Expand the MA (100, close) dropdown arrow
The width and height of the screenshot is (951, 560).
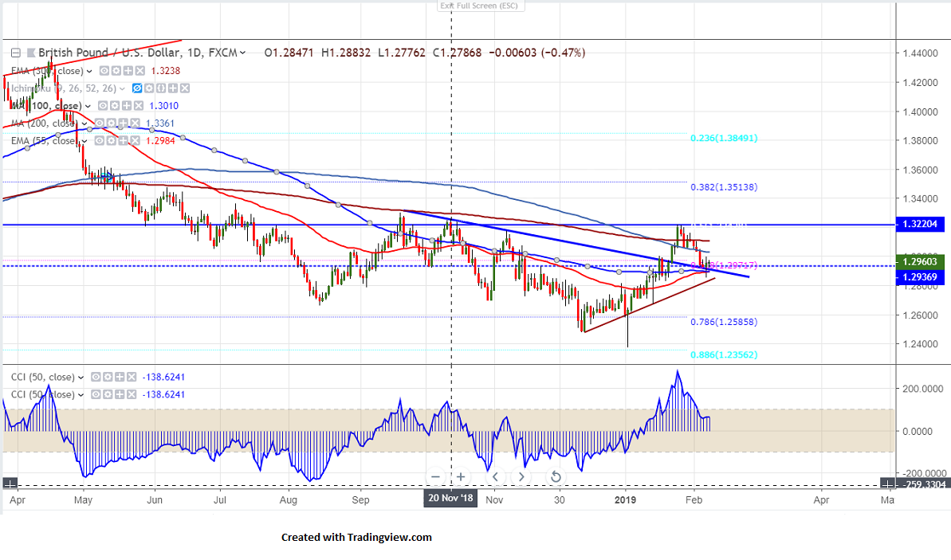click(88, 106)
